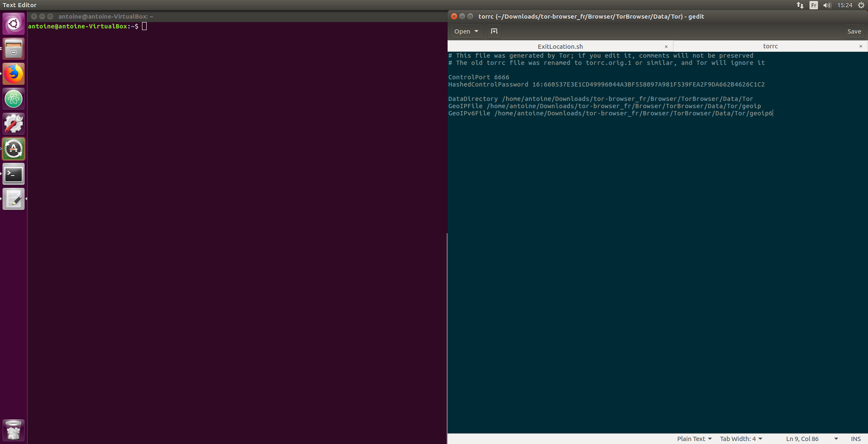Open the Files manager in the launcher
The height and width of the screenshot is (444, 868).
[x=14, y=49]
